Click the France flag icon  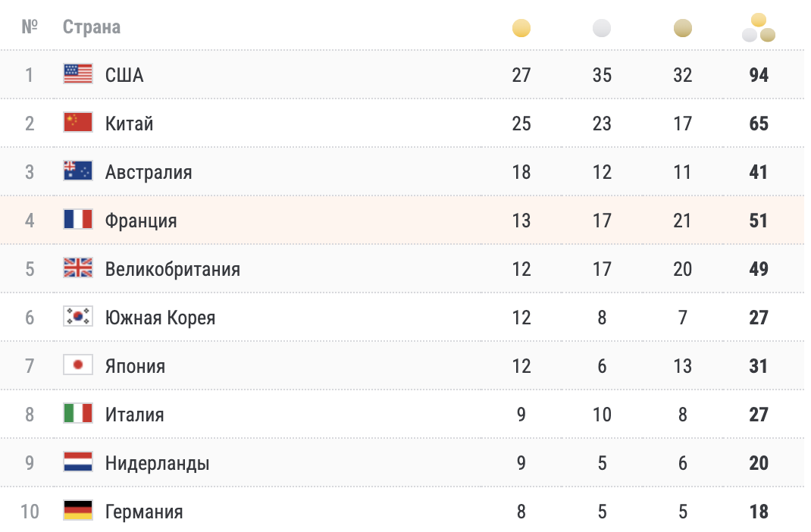(78, 220)
